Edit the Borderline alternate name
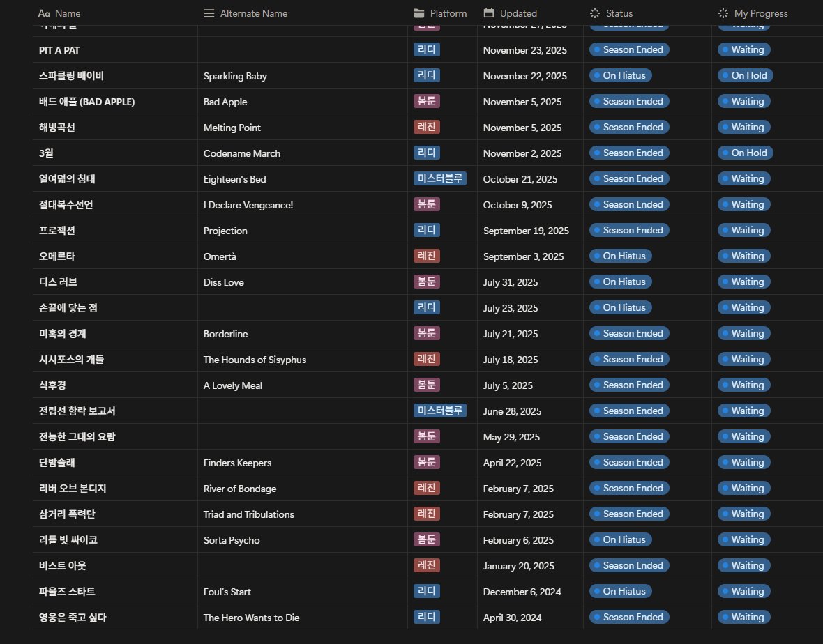This screenshot has height=644, width=823. (x=226, y=334)
